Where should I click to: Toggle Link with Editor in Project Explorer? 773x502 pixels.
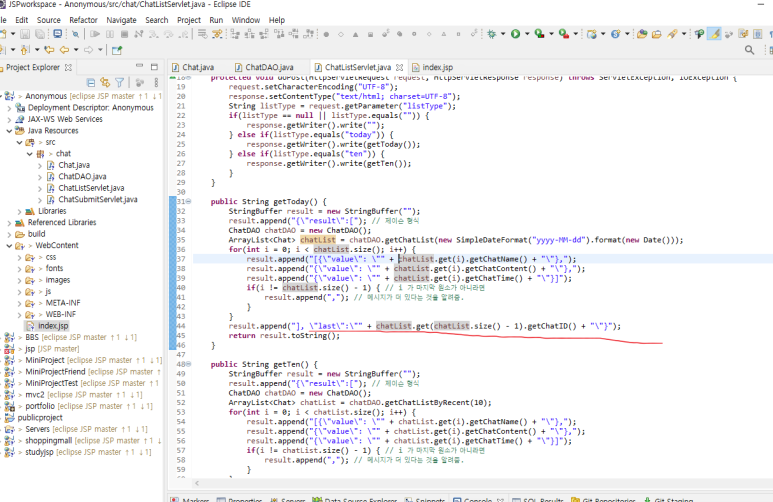(x=105, y=82)
